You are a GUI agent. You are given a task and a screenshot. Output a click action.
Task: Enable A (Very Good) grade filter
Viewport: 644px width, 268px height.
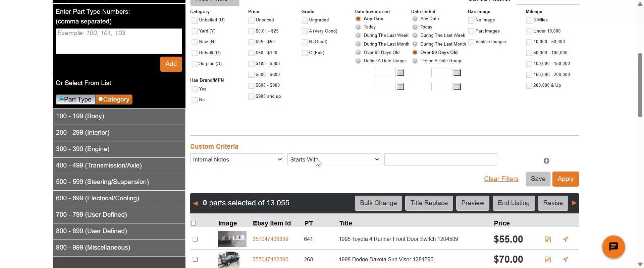pyautogui.click(x=305, y=31)
